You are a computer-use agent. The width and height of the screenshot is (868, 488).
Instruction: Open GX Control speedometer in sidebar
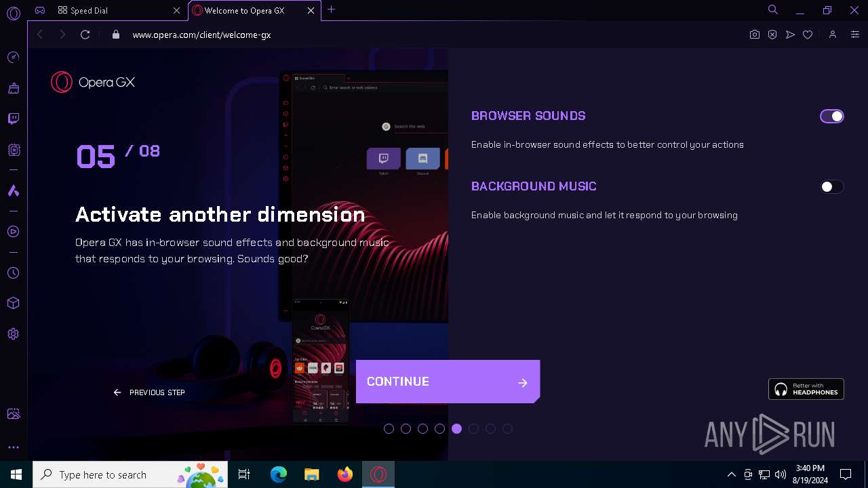[x=13, y=58]
